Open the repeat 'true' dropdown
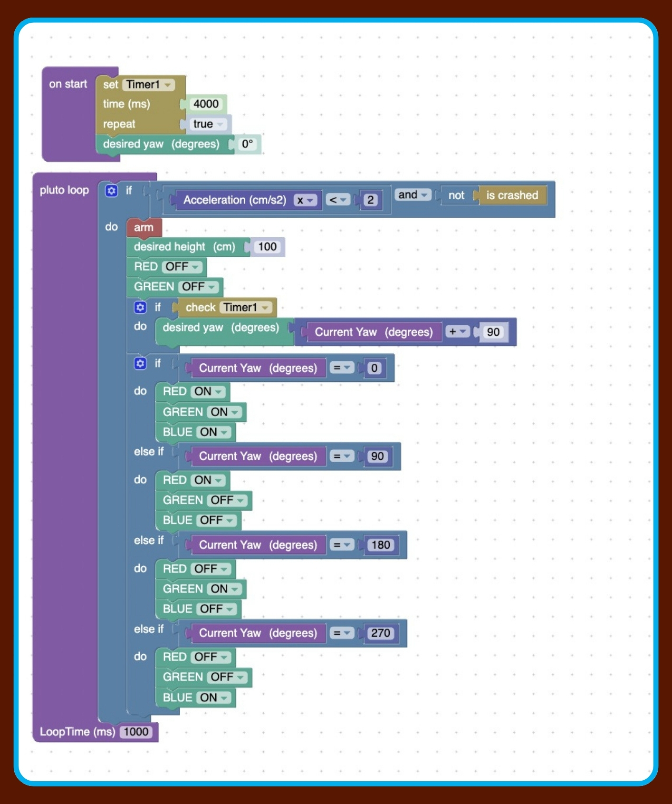Viewport: 672px width, 804px height. (208, 124)
